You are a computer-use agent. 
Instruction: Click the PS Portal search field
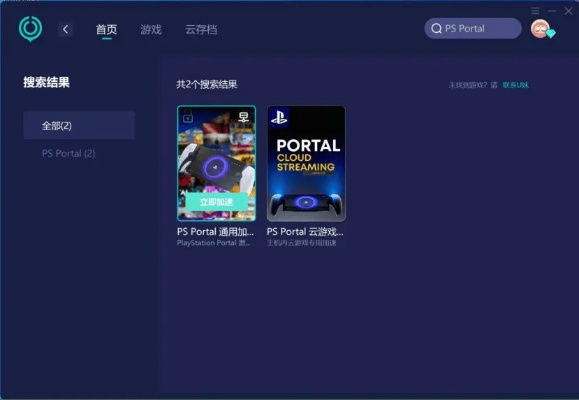(473, 28)
